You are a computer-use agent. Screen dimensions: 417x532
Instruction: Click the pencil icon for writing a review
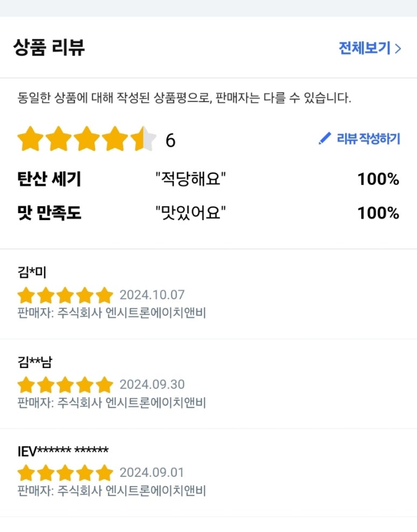(x=324, y=139)
